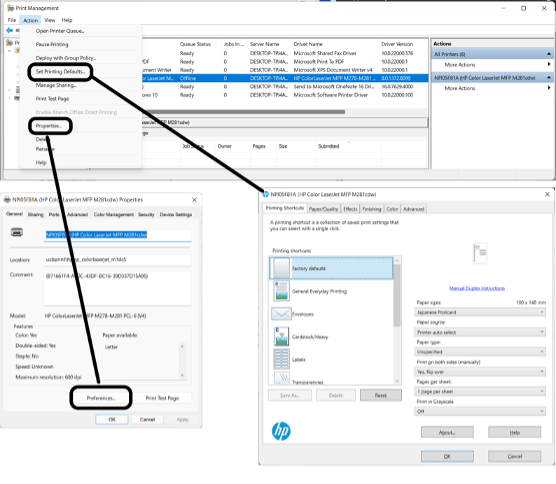Viewport: 556px width, 484px height.
Task: Switch to Advanced tab in preferences dialog
Action: (x=413, y=209)
